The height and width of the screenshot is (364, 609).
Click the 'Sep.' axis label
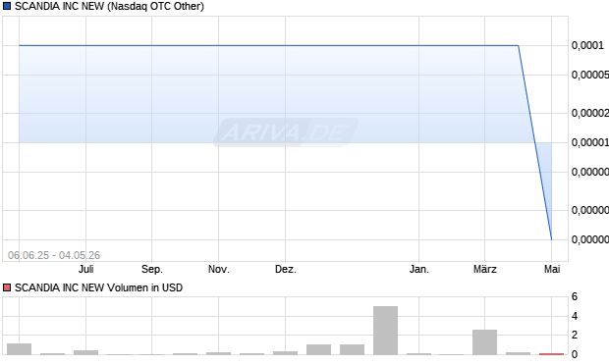(152, 269)
